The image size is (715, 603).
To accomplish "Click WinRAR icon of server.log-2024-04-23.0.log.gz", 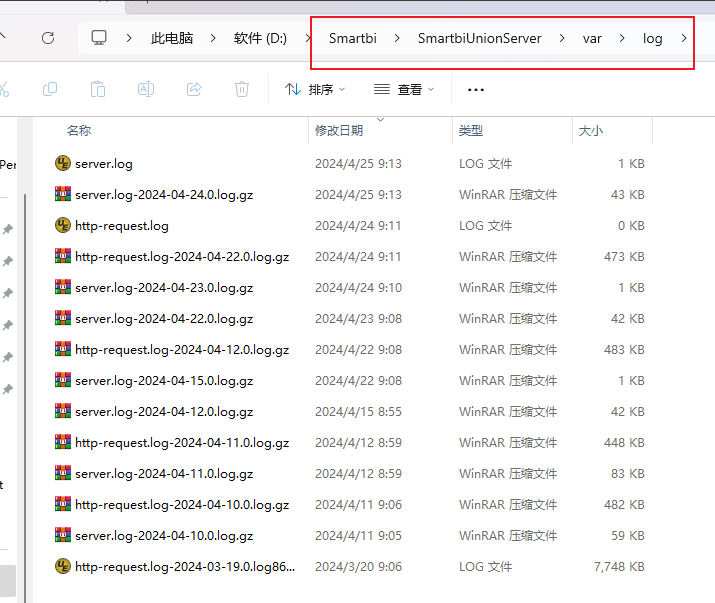I will pyautogui.click(x=63, y=287).
